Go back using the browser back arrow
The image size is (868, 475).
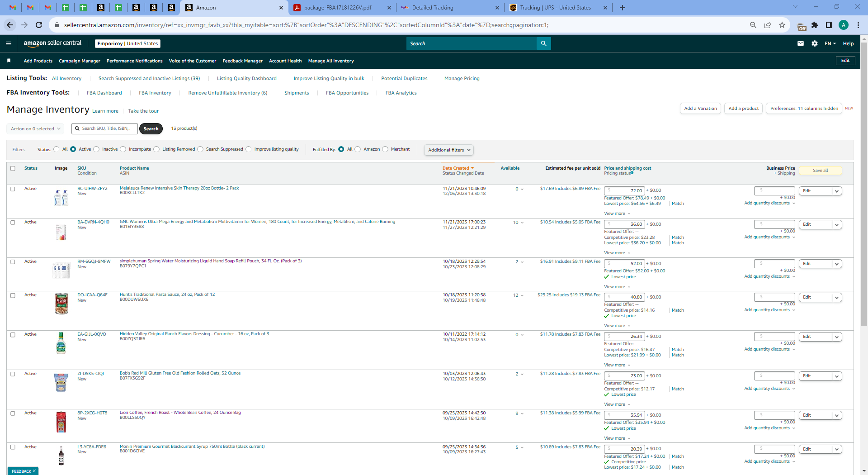pyautogui.click(x=10, y=25)
